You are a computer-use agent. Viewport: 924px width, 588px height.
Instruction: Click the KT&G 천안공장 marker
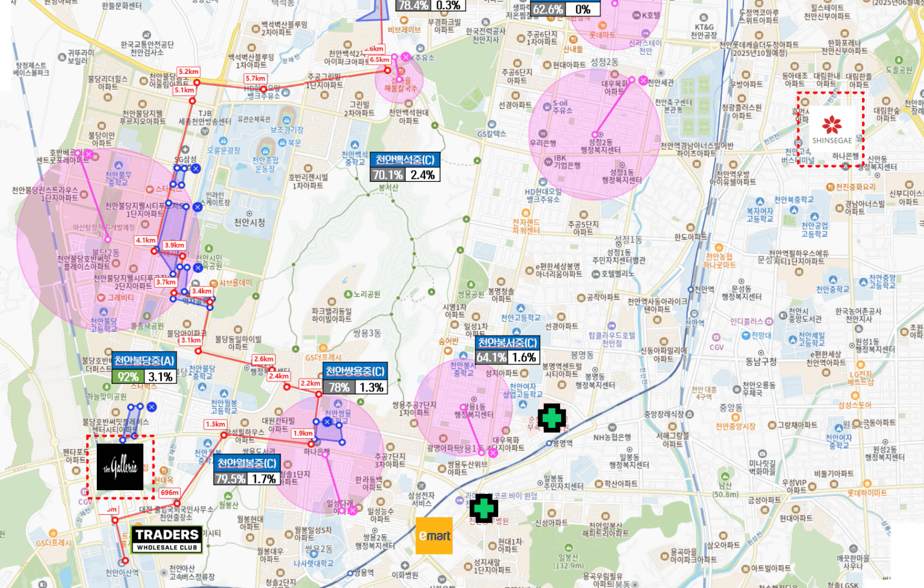(x=704, y=18)
